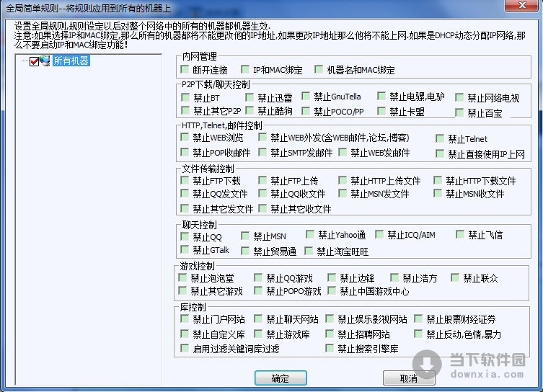The image size is (543, 392).
Task: Check 禁止迅雷 option
Action: coord(250,97)
